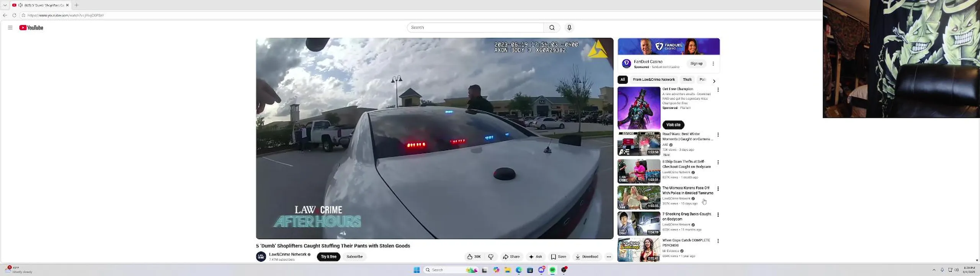Image resolution: width=980 pixels, height=276 pixels.
Task: Like the video with thumbs-up button
Action: click(474, 257)
